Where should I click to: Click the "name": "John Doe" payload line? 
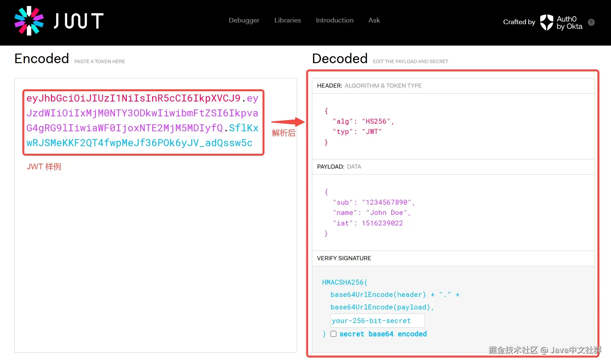(371, 213)
